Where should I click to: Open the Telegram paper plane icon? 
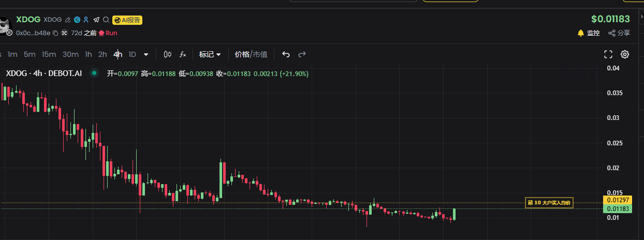click(x=97, y=20)
